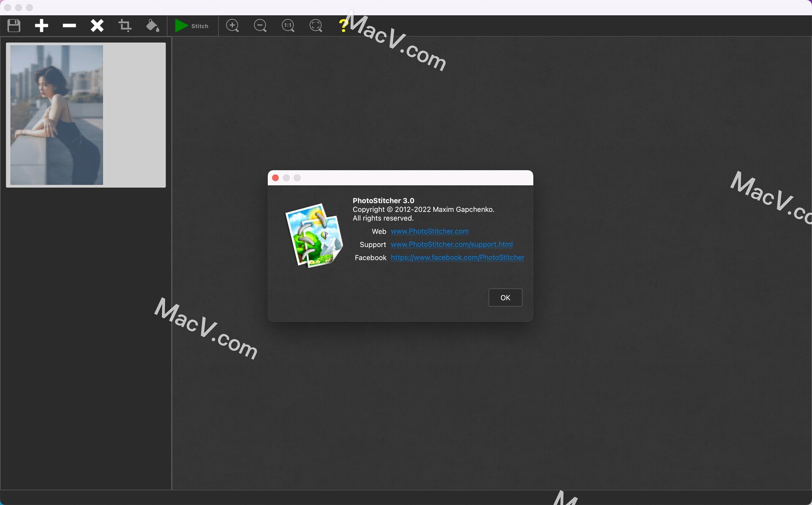Viewport: 812px width, 505px height.
Task: Click the PhotoStitcher 3.0 title text
Action: coord(384,200)
